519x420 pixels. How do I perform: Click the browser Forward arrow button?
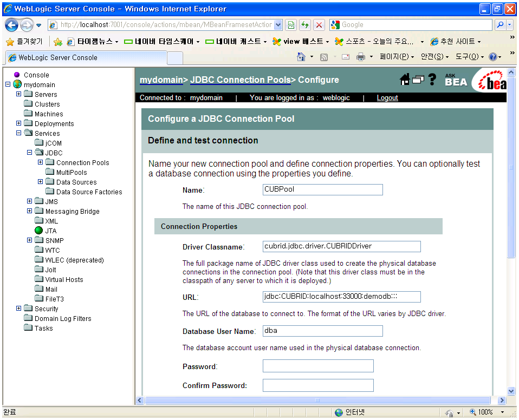coord(27,25)
